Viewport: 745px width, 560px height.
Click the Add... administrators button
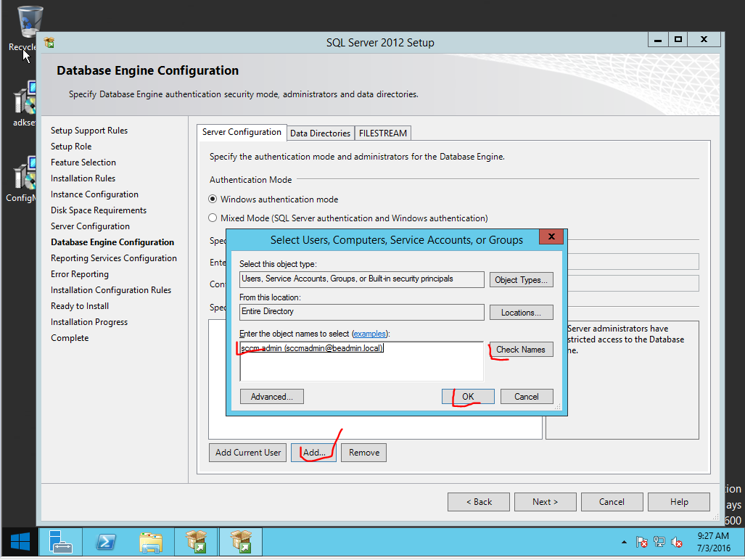(x=313, y=453)
